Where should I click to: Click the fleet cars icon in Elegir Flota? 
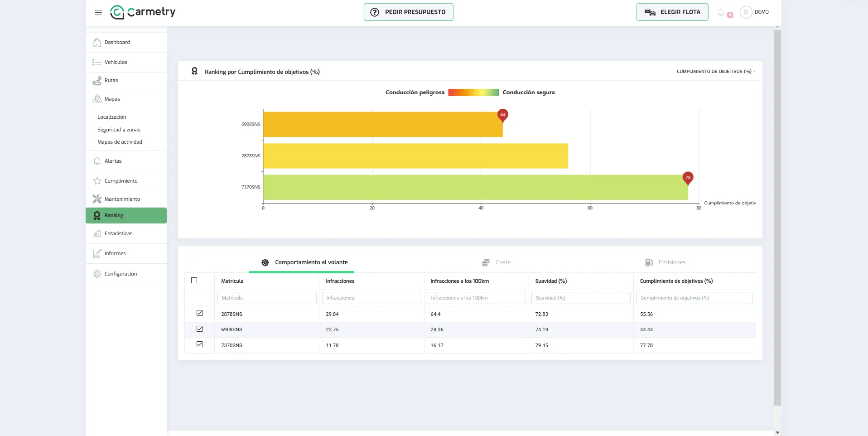[650, 12]
